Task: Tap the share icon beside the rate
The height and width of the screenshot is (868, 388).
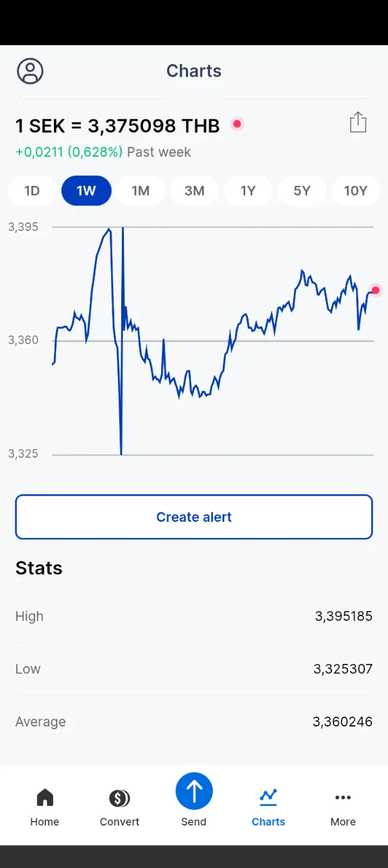Action: [x=358, y=123]
